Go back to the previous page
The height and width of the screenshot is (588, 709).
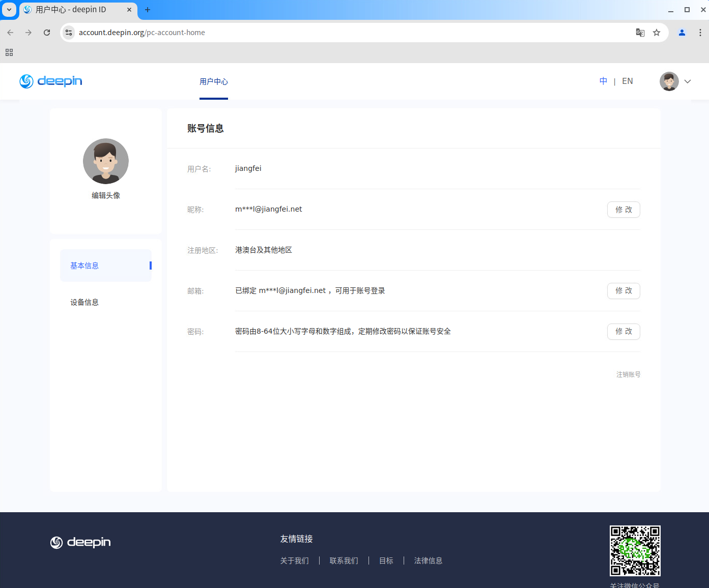point(10,33)
